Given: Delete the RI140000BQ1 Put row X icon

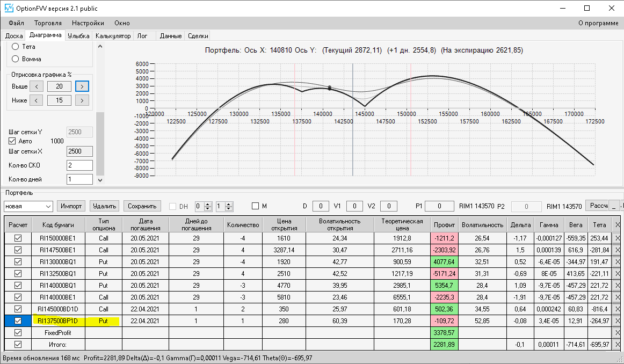Looking at the screenshot, I should tap(617, 285).
